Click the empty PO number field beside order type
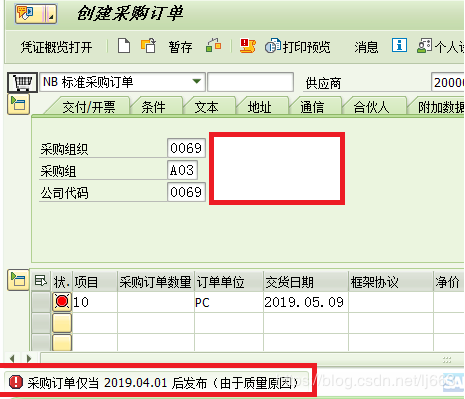 tap(250, 82)
